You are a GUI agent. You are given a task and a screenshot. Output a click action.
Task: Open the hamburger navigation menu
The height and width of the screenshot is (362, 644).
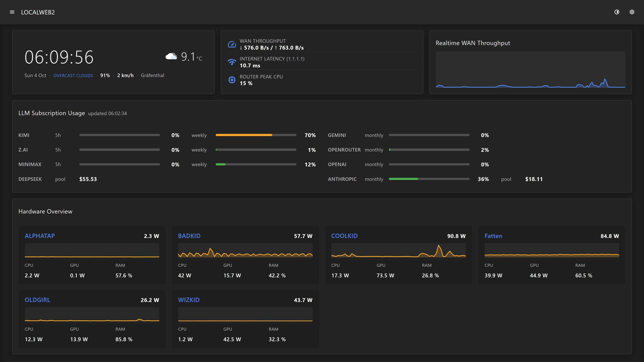click(12, 12)
